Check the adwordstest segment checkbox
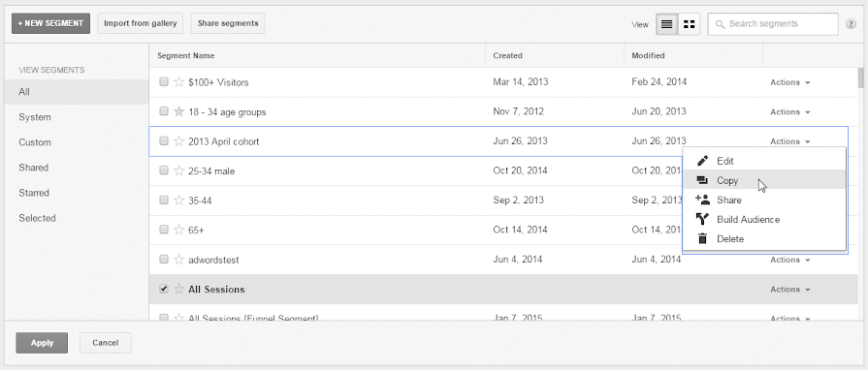Viewport: 868px width, 370px height. (164, 259)
